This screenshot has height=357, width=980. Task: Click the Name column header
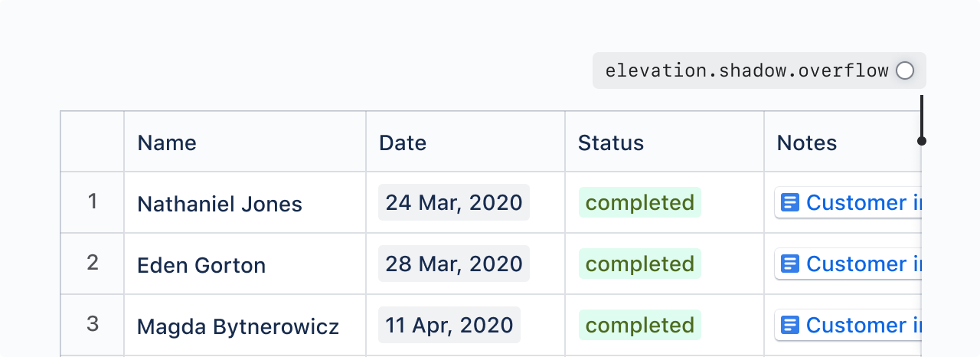click(167, 142)
